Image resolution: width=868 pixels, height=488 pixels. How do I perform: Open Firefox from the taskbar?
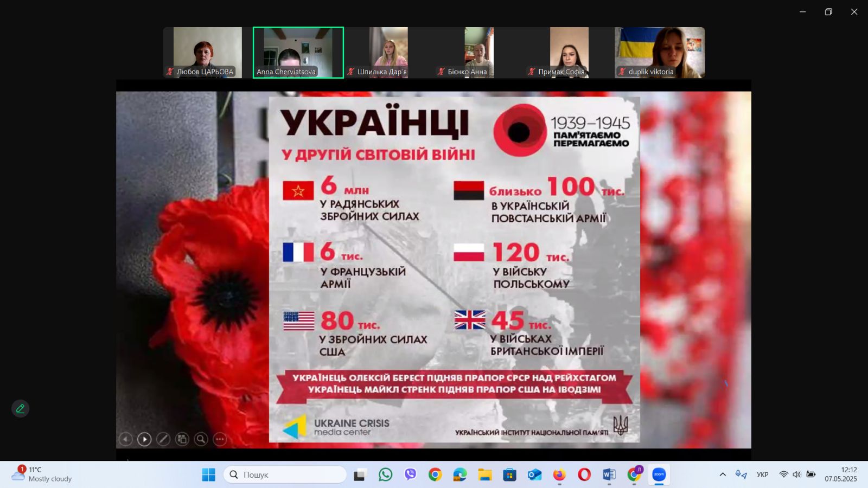pos(559,475)
